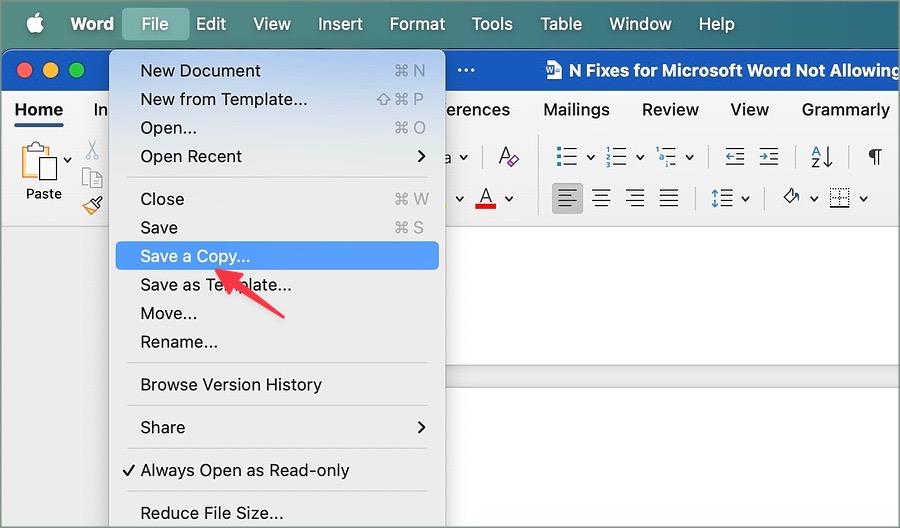900x528 pixels.
Task: Expand Bullets dropdown arrow
Action: point(590,157)
